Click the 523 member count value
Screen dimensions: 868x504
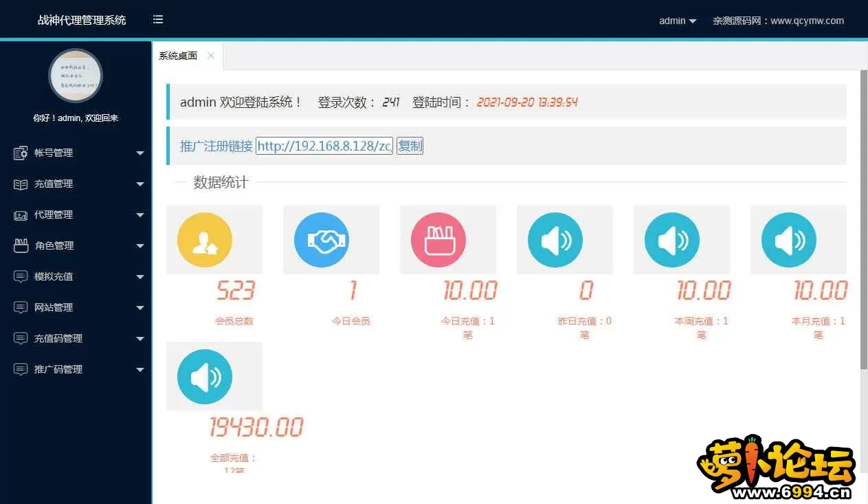(x=236, y=291)
